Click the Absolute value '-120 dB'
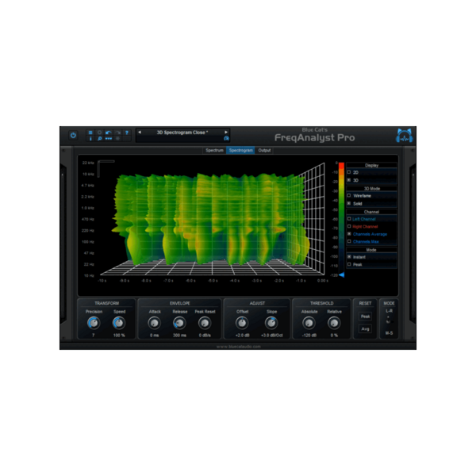 [309, 336]
